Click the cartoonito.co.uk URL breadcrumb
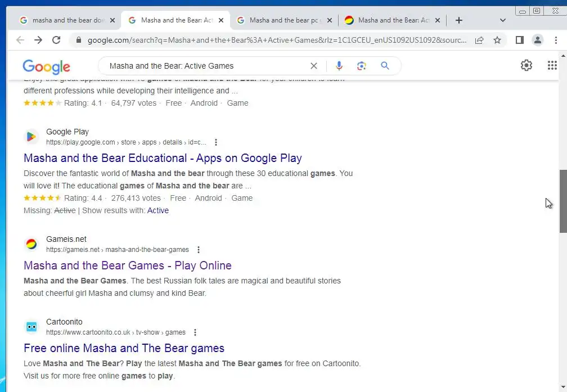The height and width of the screenshot is (392, 567). click(x=116, y=333)
